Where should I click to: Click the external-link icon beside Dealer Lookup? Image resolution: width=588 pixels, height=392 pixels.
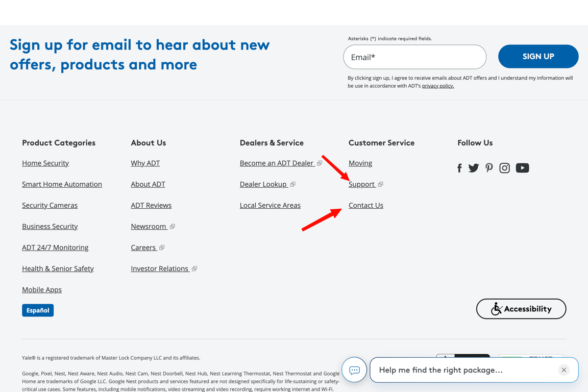tap(292, 184)
